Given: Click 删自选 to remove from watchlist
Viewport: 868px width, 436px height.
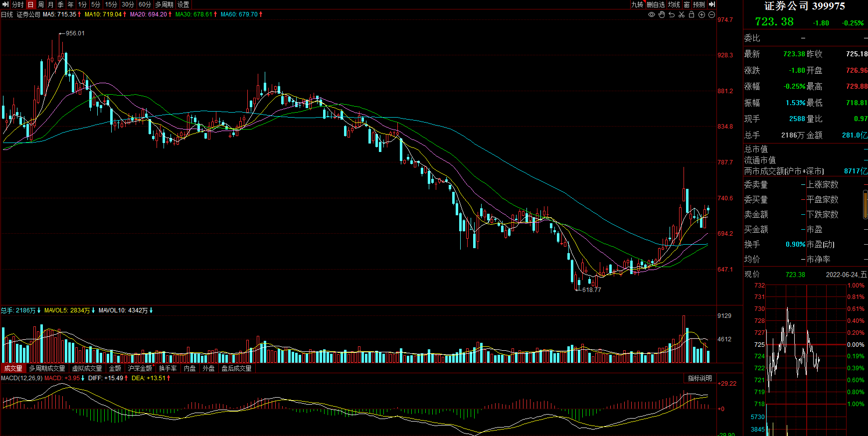Looking at the screenshot, I should [656, 4].
